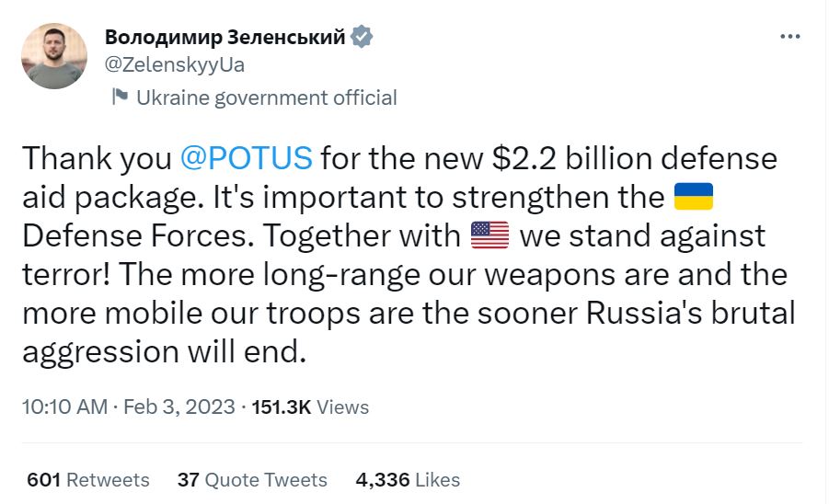
Task: Click the "aggression will end." closing text
Action: tap(163, 352)
